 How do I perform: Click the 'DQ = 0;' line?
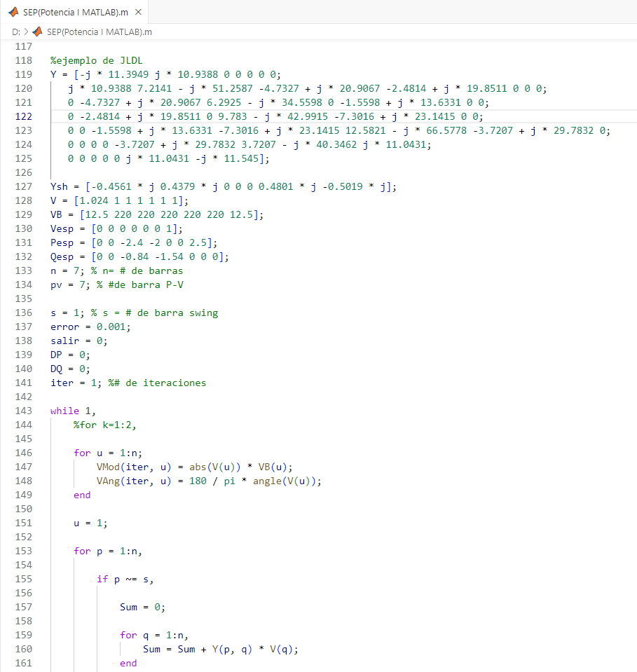[70, 369]
